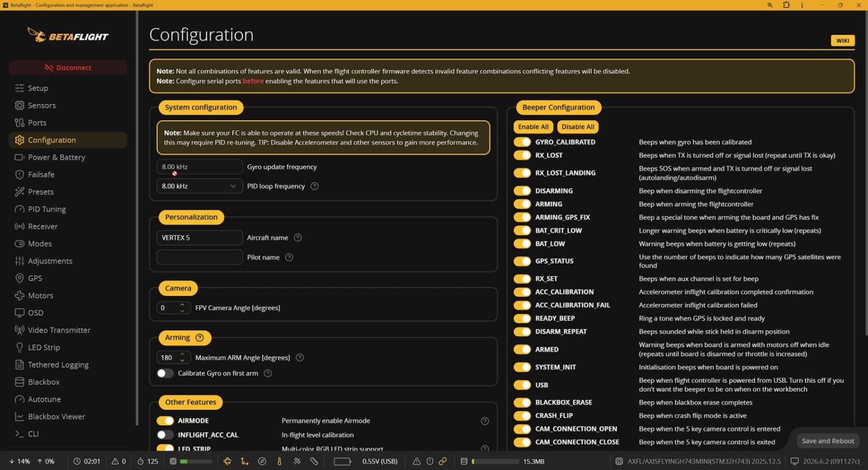The width and height of the screenshot is (868, 470).
Task: Click the warning triangle icon near voltage readout
Action: pyautogui.click(x=417, y=461)
